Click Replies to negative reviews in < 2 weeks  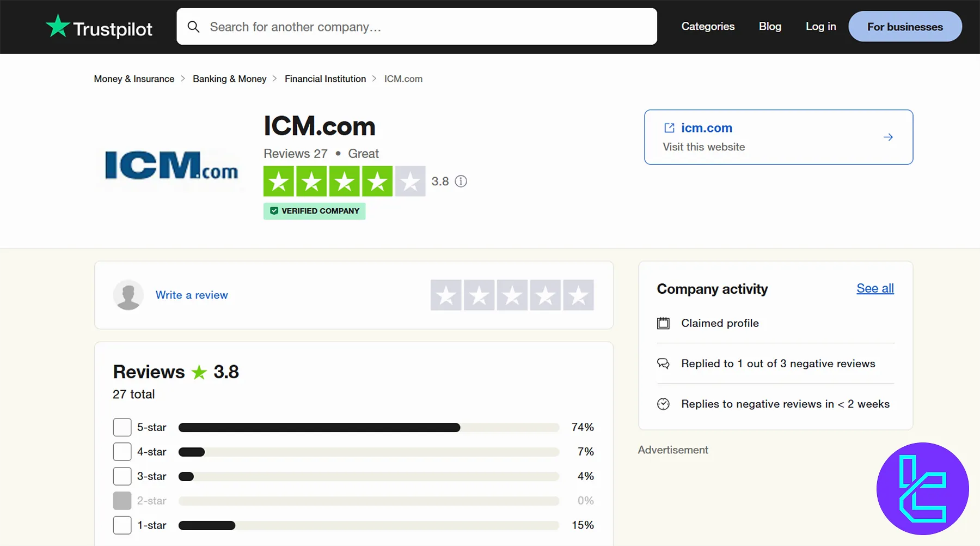click(x=785, y=404)
